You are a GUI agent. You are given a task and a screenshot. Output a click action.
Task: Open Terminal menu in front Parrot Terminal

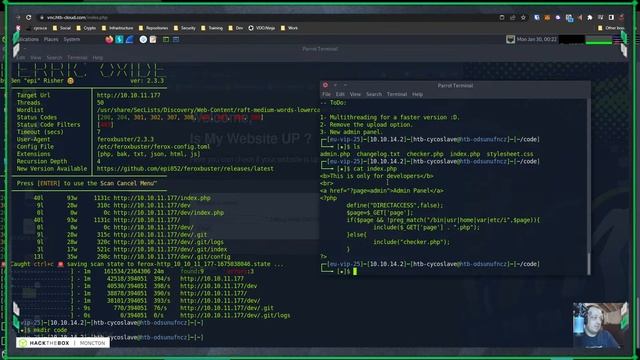(397, 94)
